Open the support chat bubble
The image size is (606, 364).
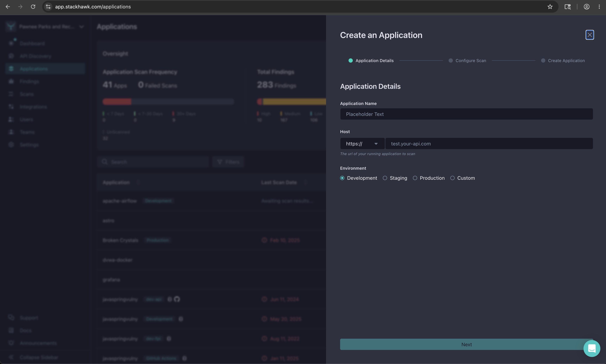coord(592,348)
